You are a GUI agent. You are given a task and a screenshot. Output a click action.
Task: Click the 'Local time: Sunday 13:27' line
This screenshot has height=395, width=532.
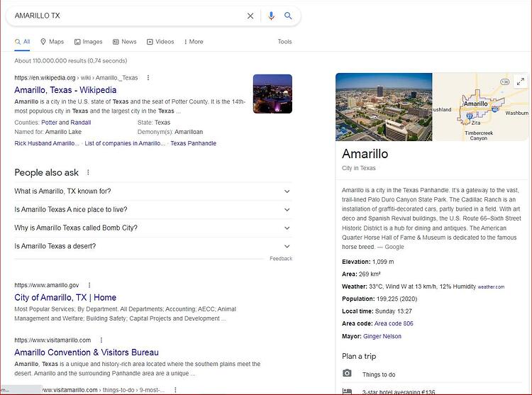[x=377, y=311]
